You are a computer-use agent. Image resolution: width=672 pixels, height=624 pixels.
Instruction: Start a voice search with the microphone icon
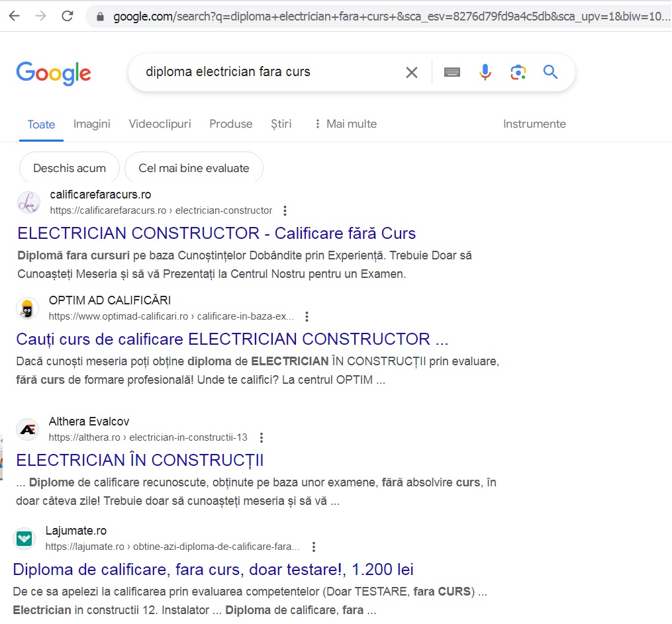click(485, 72)
